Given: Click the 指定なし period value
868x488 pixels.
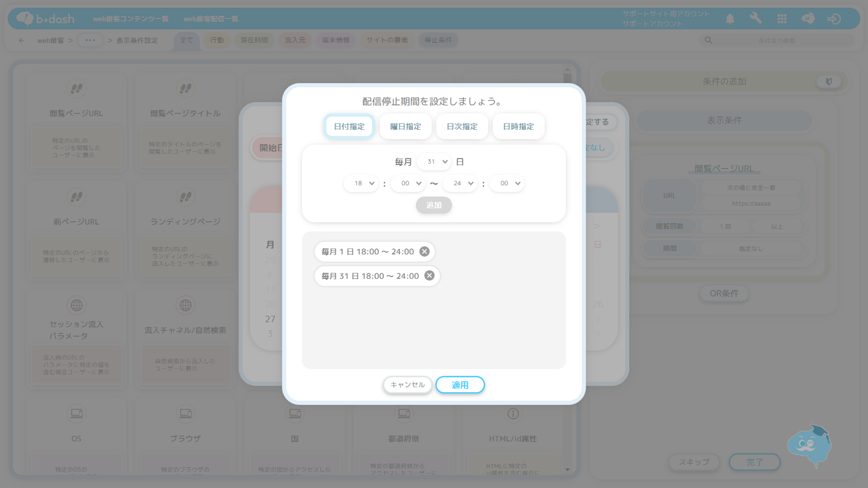Looking at the screenshot, I should point(751,249).
